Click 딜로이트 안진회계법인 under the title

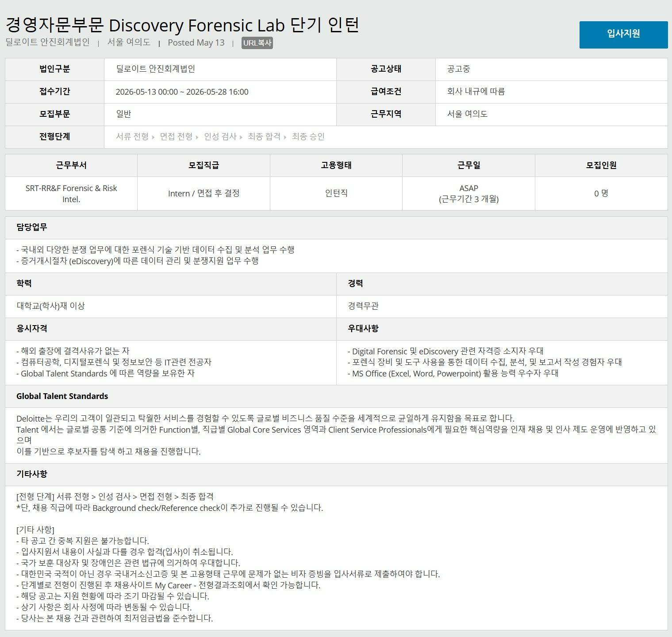(47, 42)
